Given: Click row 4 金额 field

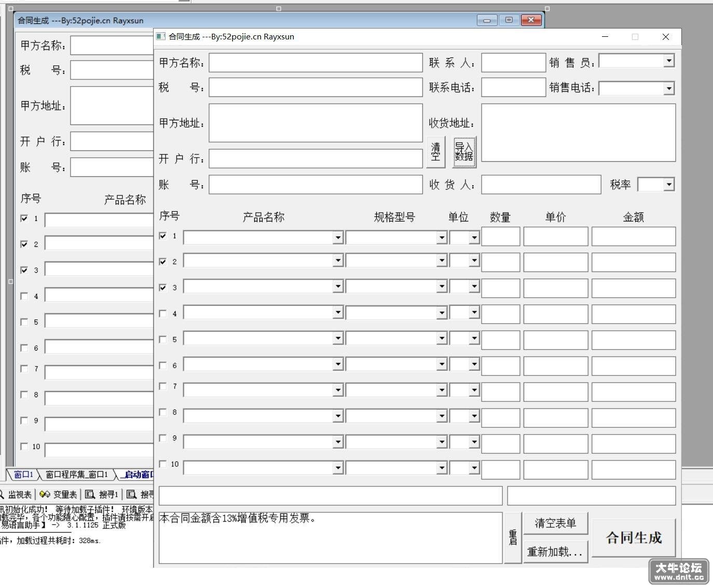Looking at the screenshot, I should [634, 314].
